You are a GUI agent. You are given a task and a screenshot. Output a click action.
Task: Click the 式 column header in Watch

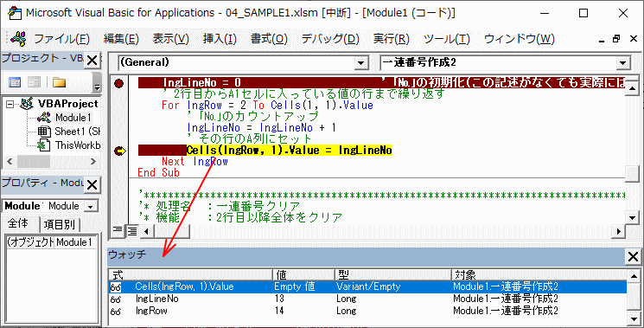click(x=190, y=275)
